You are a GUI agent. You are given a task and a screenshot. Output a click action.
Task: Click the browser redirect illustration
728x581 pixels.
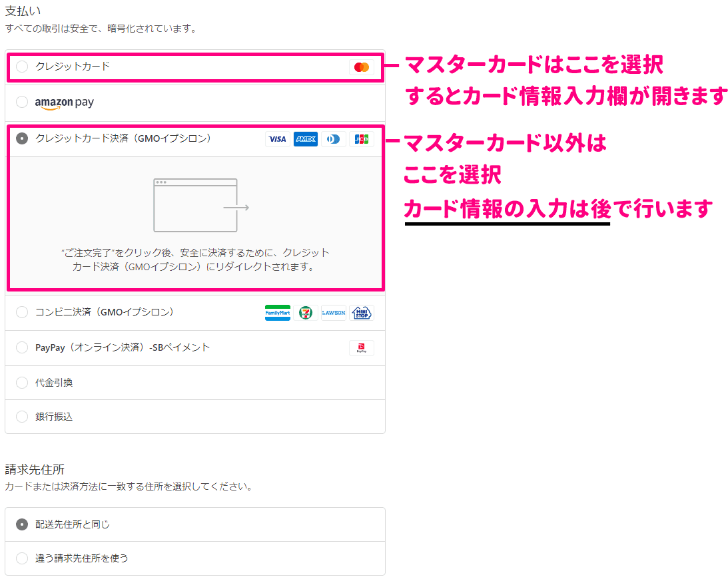(201, 205)
